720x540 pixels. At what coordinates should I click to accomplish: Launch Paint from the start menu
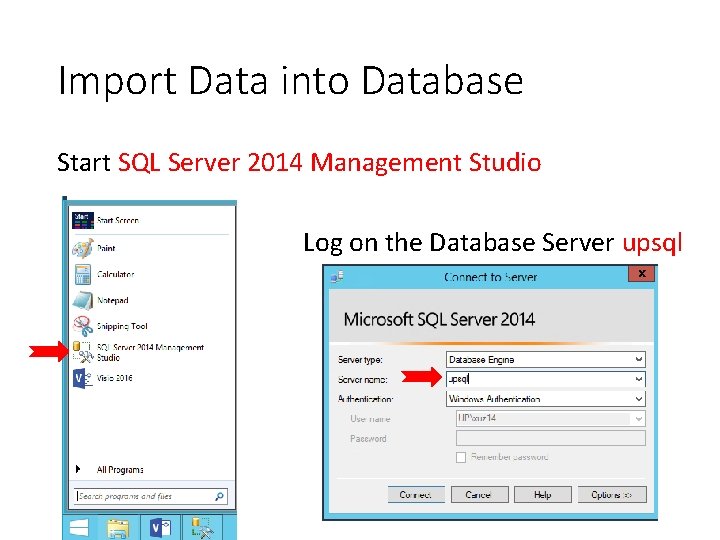click(83, 248)
